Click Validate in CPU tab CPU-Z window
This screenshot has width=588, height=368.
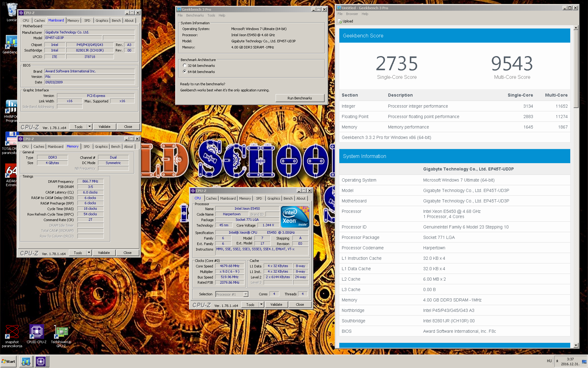276,305
